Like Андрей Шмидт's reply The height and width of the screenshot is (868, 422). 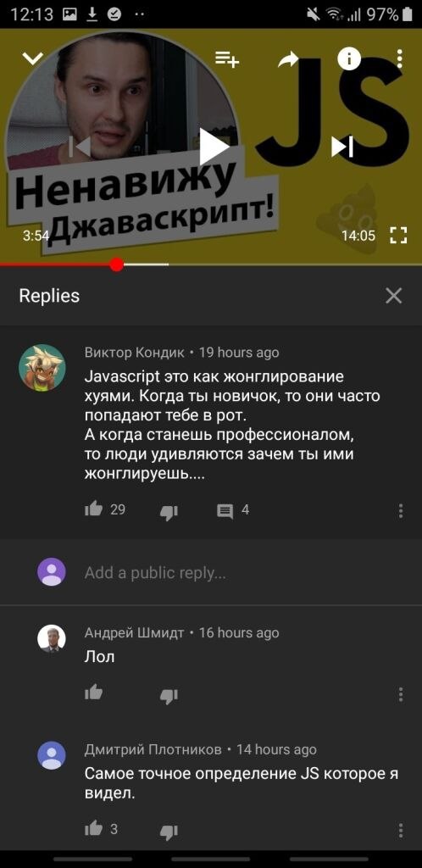(93, 692)
